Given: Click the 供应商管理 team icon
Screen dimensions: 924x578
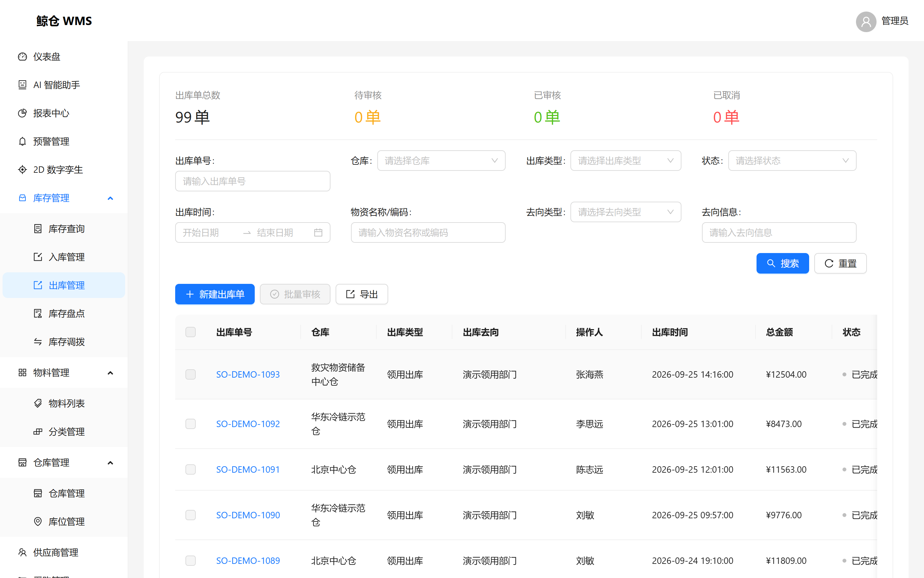Looking at the screenshot, I should (x=22, y=552).
